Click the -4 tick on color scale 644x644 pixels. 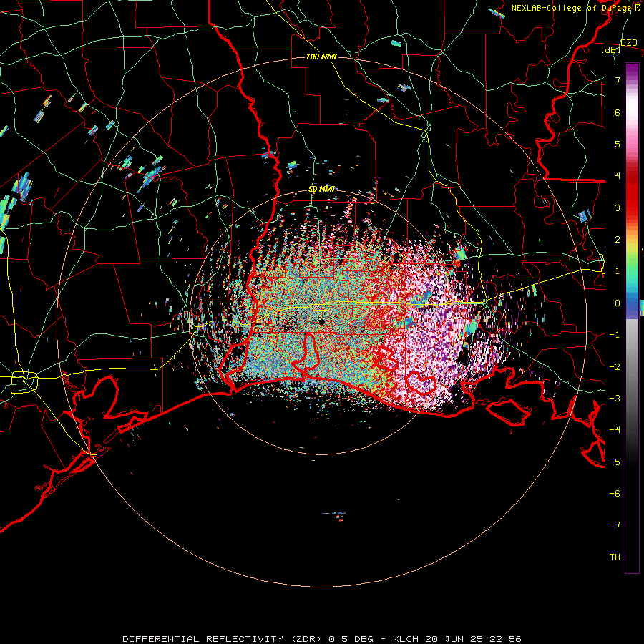click(x=615, y=430)
